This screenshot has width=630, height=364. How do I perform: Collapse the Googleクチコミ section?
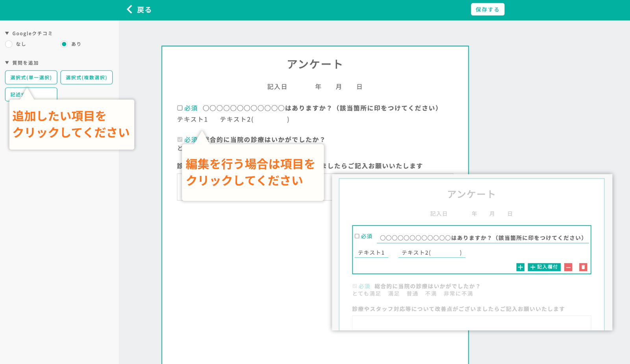click(7, 33)
